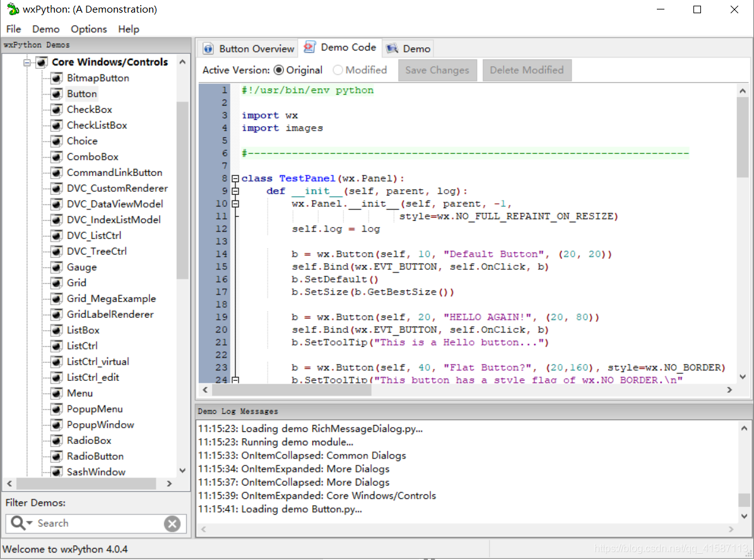Click the book icon beside ListBox demo
754x560 pixels.
tap(56, 330)
